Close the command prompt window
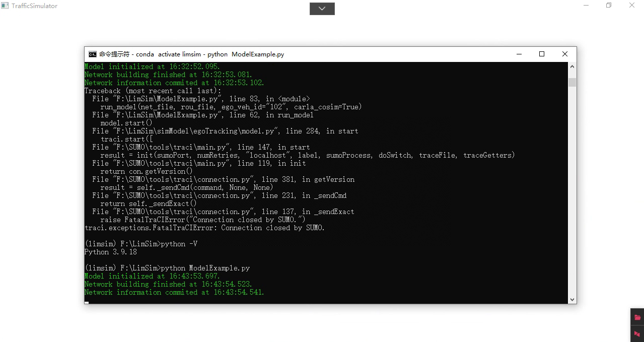 [564, 54]
